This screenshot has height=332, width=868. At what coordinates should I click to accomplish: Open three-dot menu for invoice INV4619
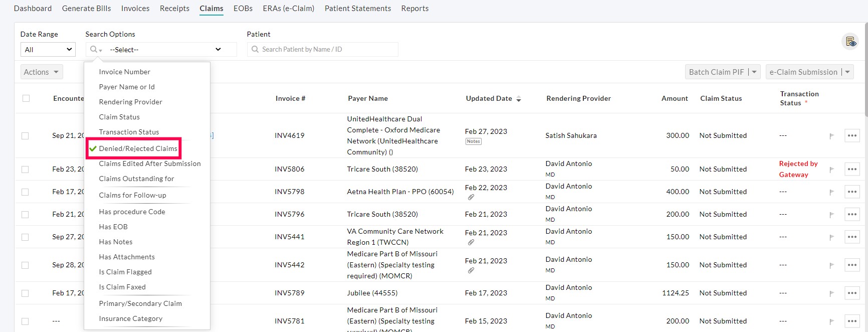point(852,135)
